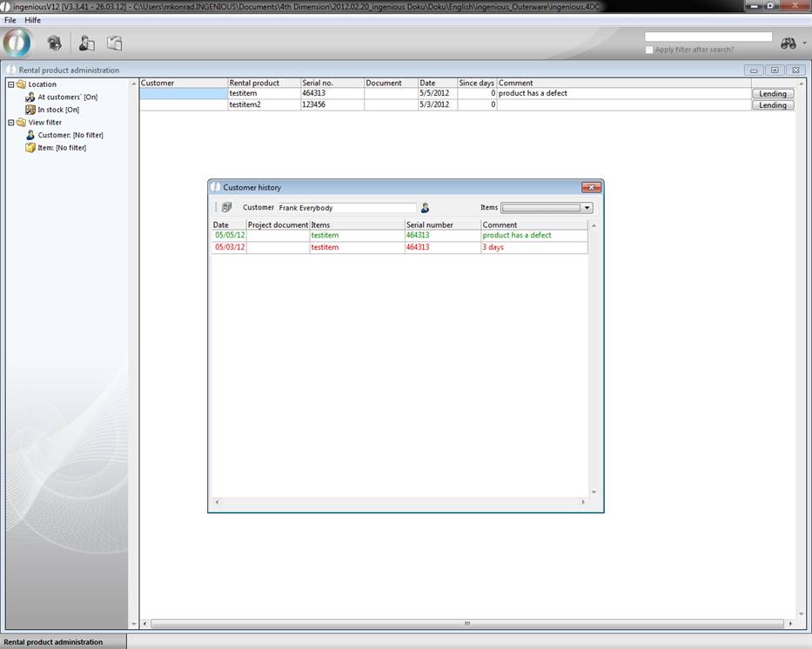Screen dimensions: 812x649
Task: Click the ingenious round logo button
Action: tap(17, 43)
